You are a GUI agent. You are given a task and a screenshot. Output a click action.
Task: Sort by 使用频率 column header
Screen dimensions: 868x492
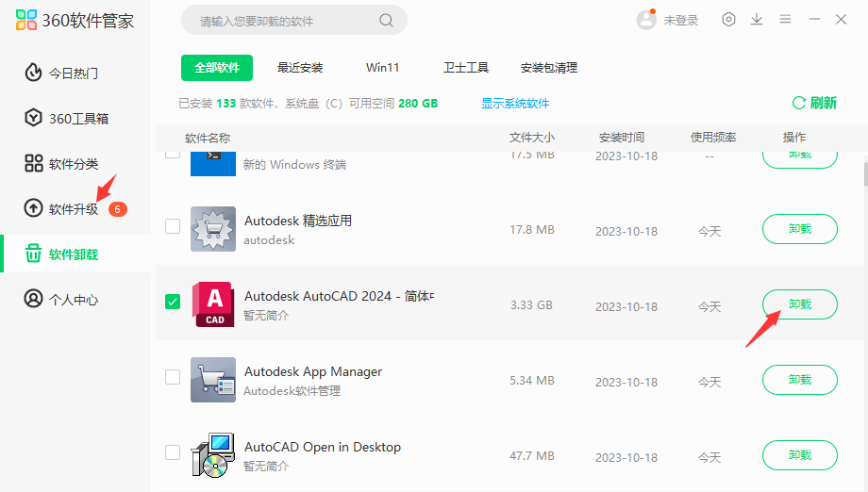[x=713, y=137]
